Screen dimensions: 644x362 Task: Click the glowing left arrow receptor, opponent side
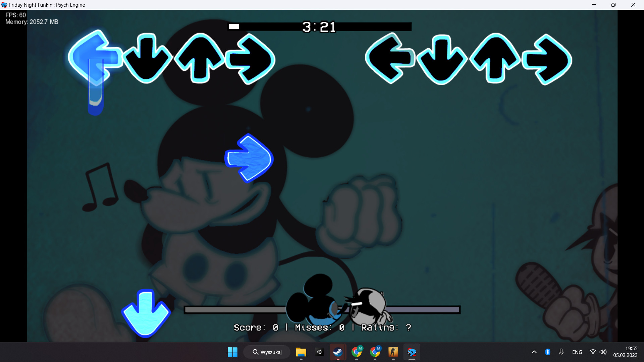(x=96, y=58)
